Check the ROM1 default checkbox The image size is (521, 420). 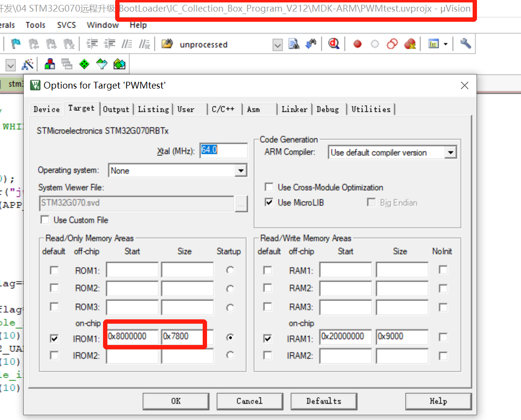coord(54,270)
